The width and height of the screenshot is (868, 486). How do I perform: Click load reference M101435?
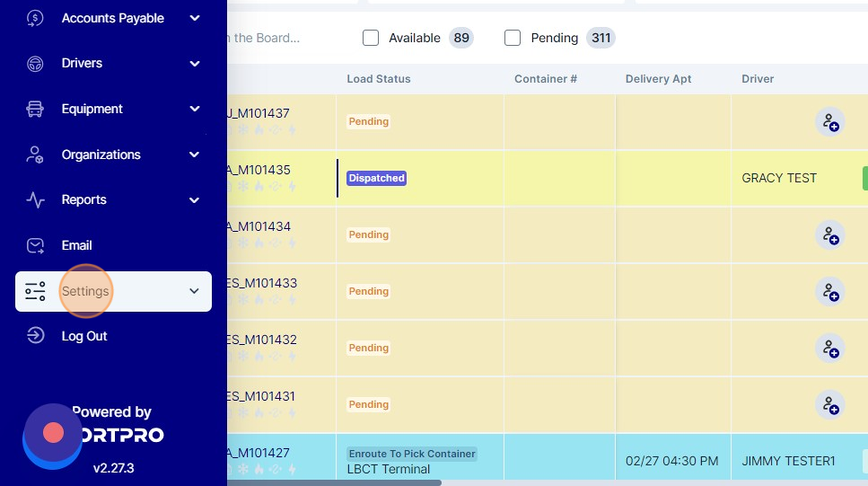click(259, 170)
